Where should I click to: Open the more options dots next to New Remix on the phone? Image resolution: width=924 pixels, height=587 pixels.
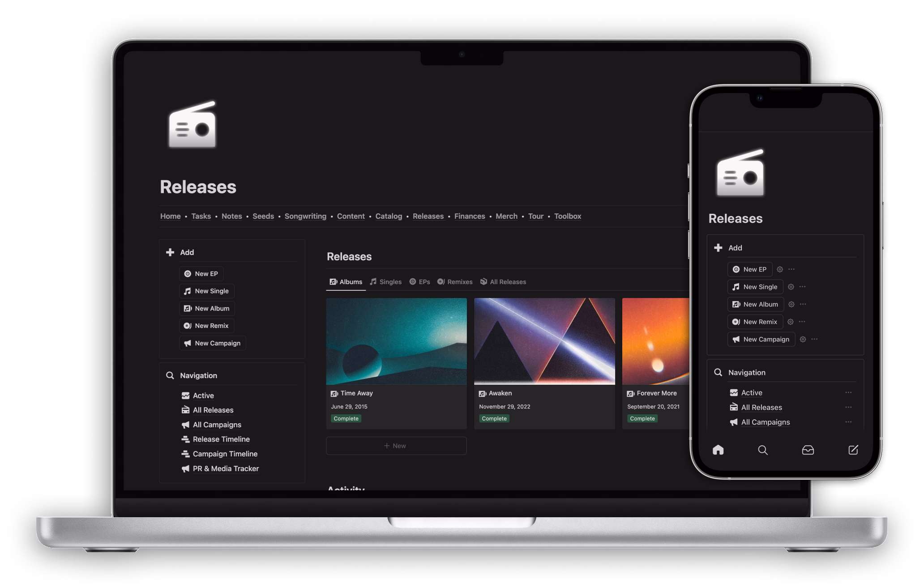(x=802, y=322)
